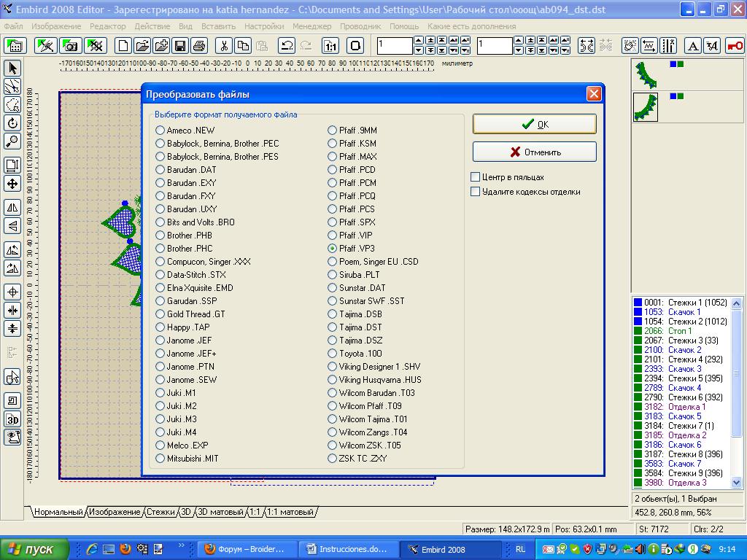The image size is (747, 560).
Task: Click the red key icon
Action: 735,46
